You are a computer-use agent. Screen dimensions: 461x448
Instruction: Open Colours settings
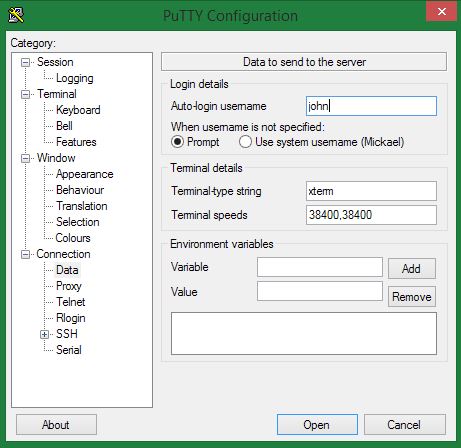(73, 238)
